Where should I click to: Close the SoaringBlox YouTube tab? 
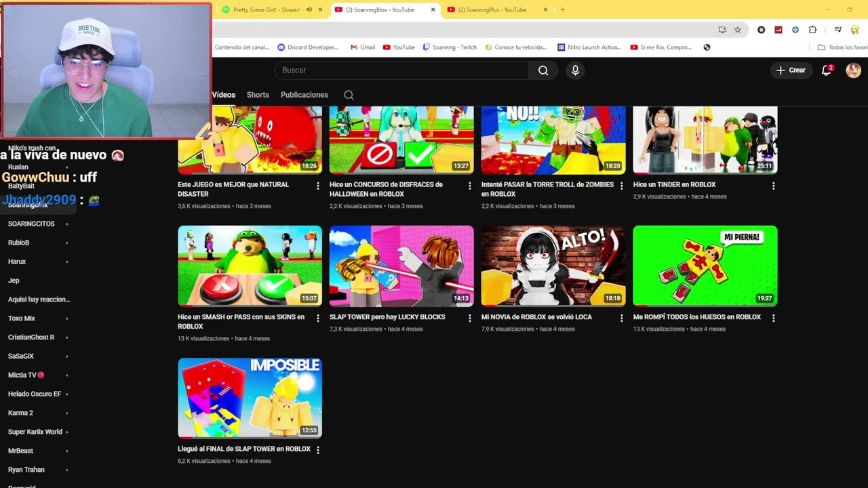(x=433, y=9)
